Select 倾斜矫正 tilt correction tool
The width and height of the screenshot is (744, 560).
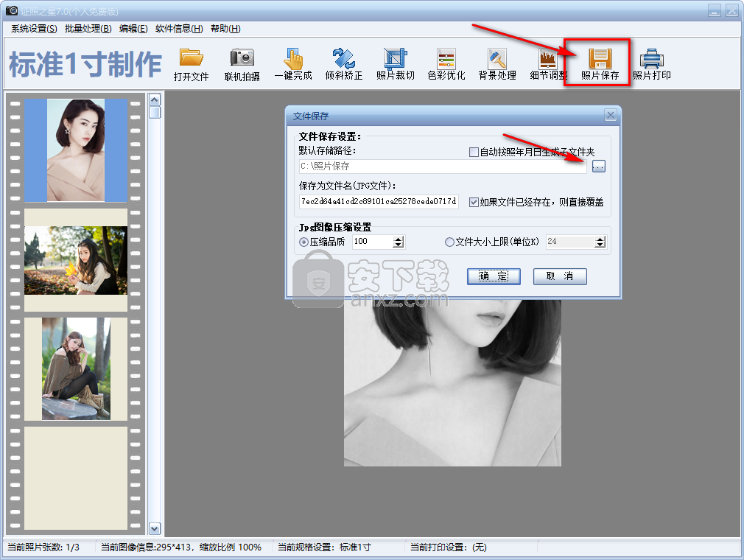(x=344, y=65)
